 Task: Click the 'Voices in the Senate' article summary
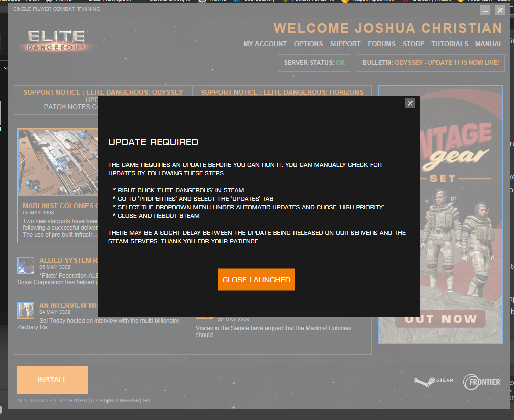pos(273,331)
